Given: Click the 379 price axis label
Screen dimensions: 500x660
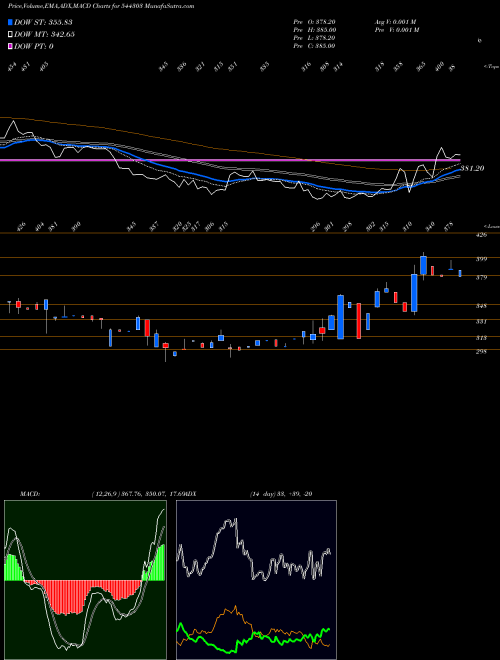Looking at the screenshot, I should point(481,278).
